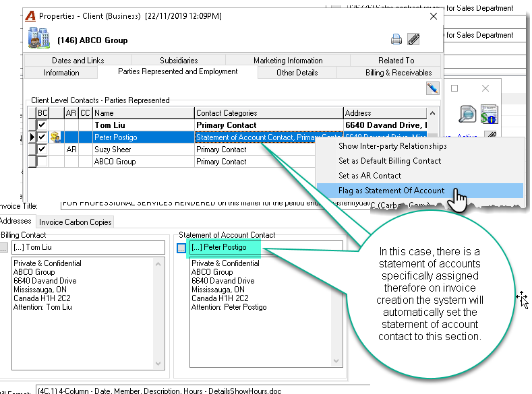Click scroll down arrow in Billing Contact address box
The height and width of the screenshot is (394, 532).
(158, 363)
